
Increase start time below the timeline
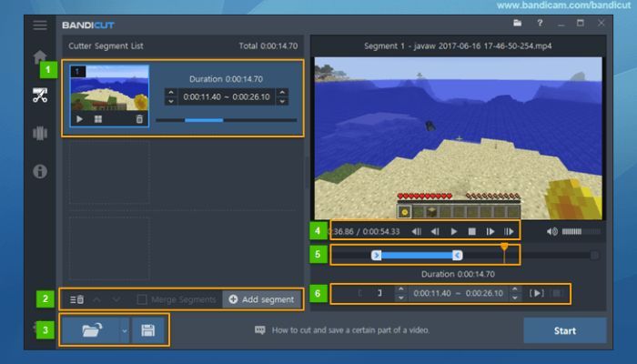[x=400, y=288]
